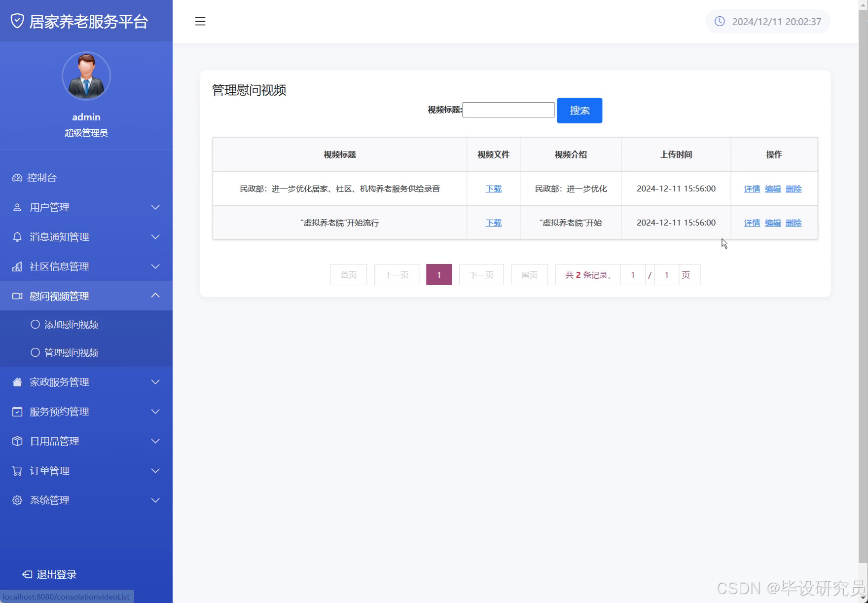Click the 首页 pagination button
This screenshot has width=868, height=603.
coord(349,275)
